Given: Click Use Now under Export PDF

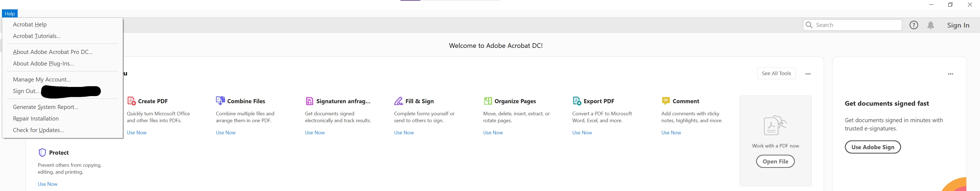Looking at the screenshot, I should (x=582, y=133).
